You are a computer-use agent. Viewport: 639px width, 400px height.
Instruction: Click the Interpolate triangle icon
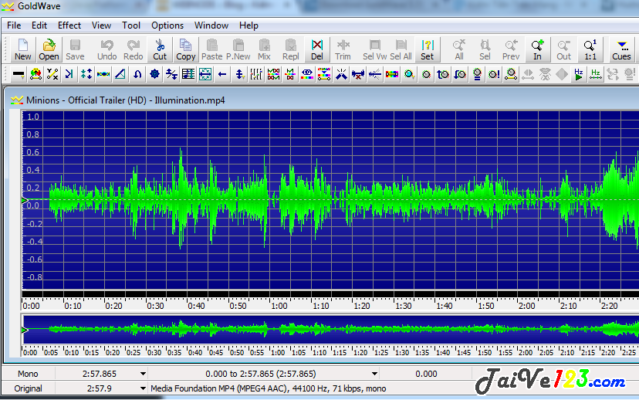pyautogui.click(x=120, y=74)
